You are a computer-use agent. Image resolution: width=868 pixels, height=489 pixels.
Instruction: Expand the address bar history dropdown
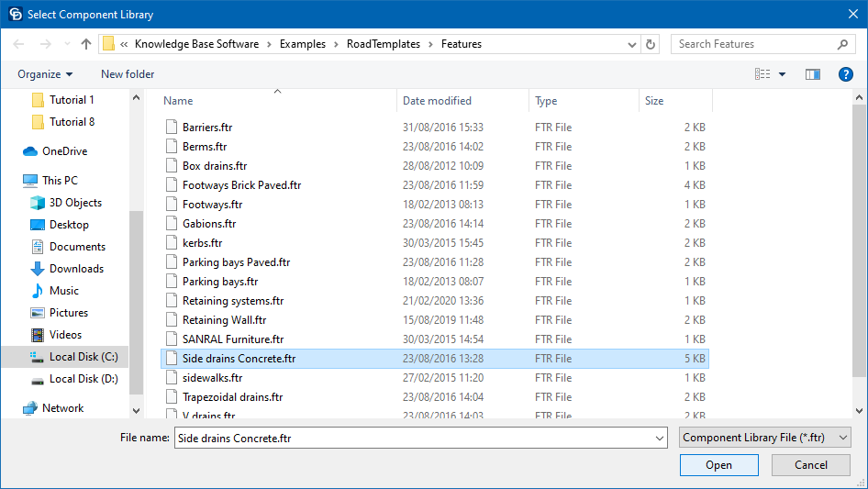click(631, 44)
